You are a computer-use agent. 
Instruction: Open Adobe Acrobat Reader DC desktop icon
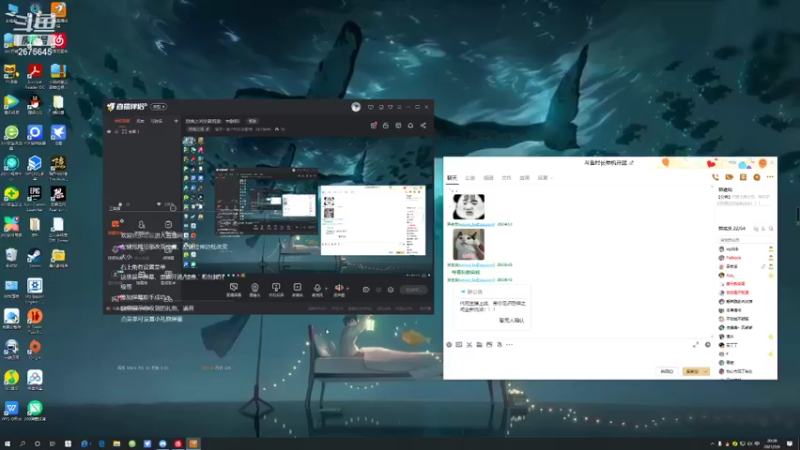pos(35,76)
